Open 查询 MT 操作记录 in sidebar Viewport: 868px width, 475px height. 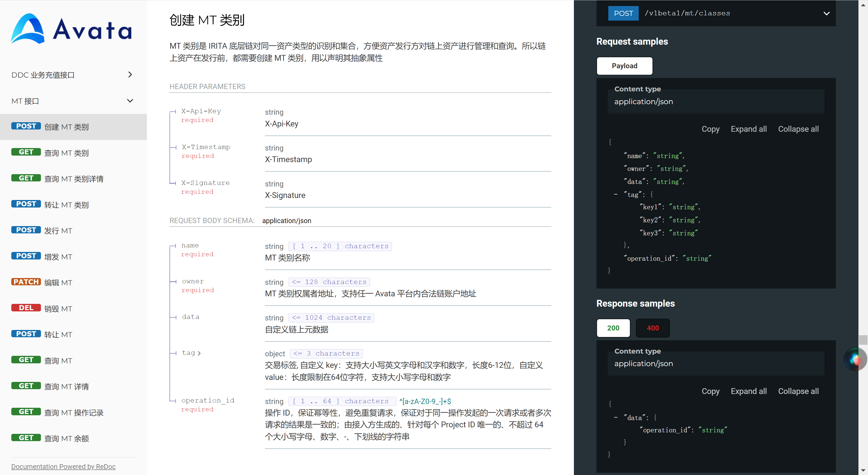click(x=73, y=412)
